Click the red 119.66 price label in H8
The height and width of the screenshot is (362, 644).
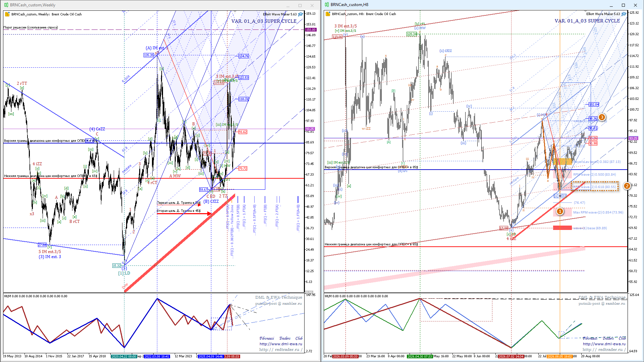point(337,37)
